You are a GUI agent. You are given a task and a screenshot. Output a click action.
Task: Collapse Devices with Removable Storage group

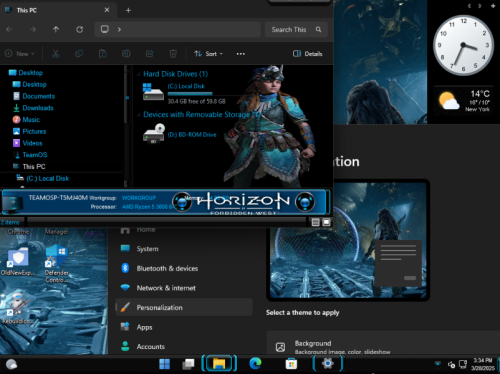[138, 115]
